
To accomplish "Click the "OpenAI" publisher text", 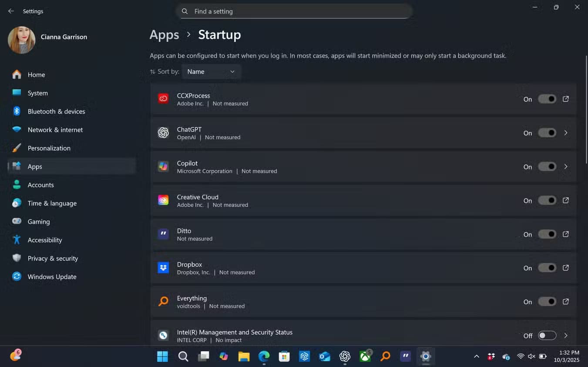I will (186, 137).
